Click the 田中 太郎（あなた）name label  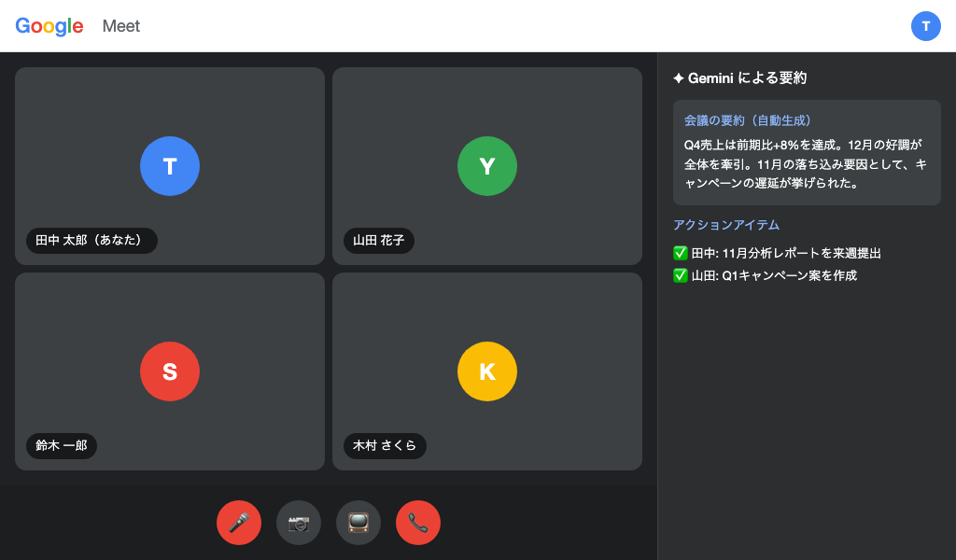point(91,241)
